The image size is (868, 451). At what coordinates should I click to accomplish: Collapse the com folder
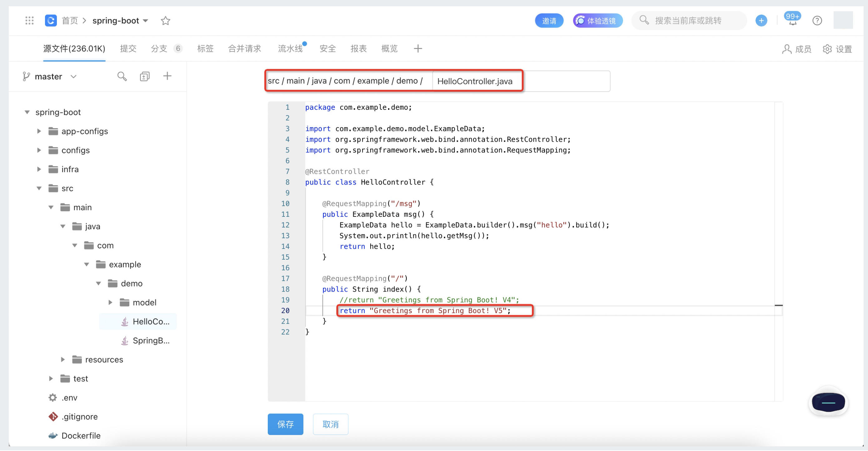(75, 246)
